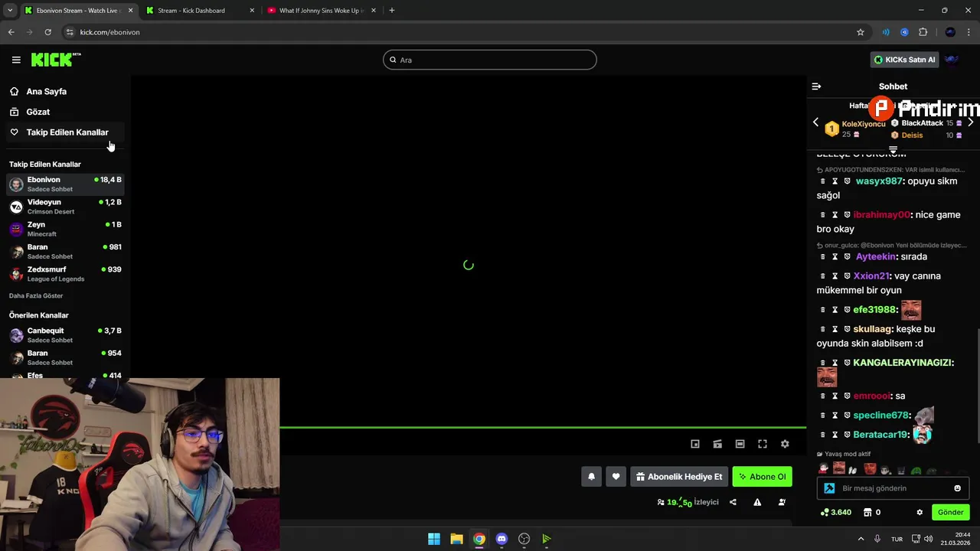
Task: Click the user moderation icon beside report
Action: click(782, 502)
